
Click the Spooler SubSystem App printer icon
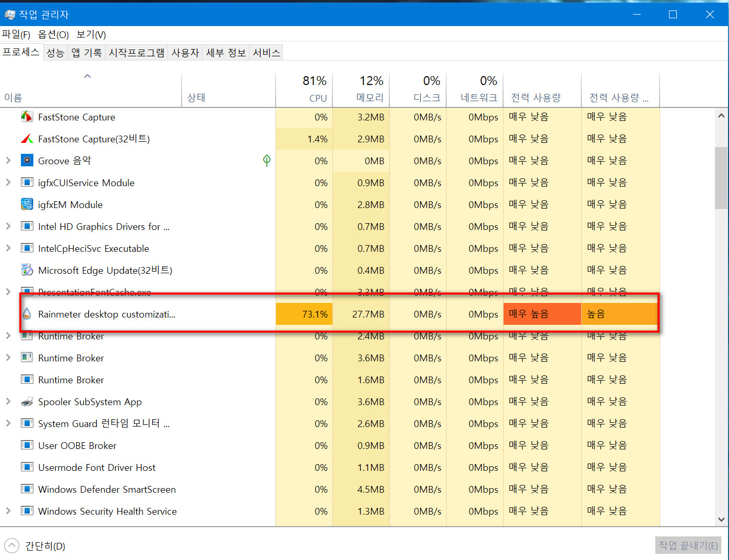point(27,401)
